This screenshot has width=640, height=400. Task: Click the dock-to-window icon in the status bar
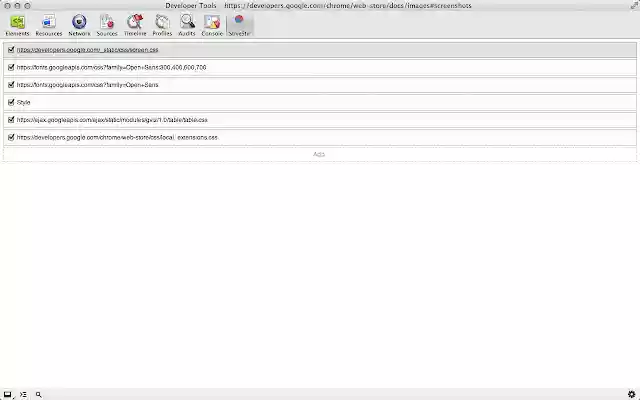pos(8,395)
